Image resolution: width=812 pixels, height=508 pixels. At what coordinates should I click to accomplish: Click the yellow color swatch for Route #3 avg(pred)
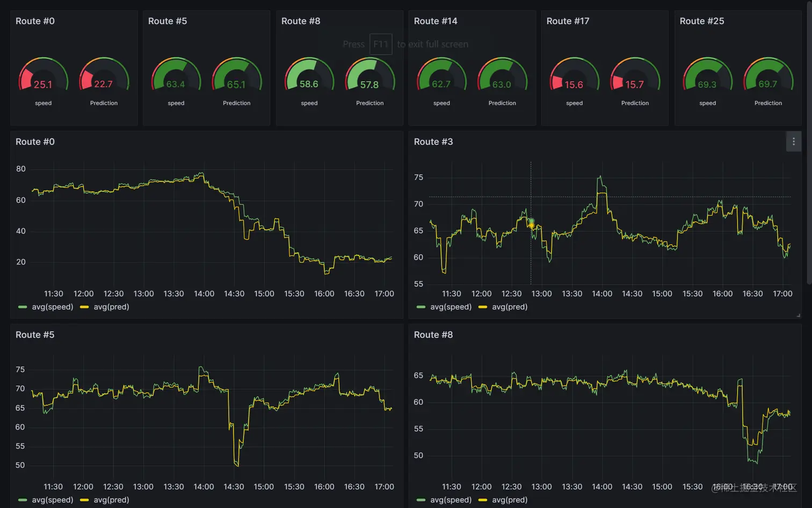pos(482,307)
